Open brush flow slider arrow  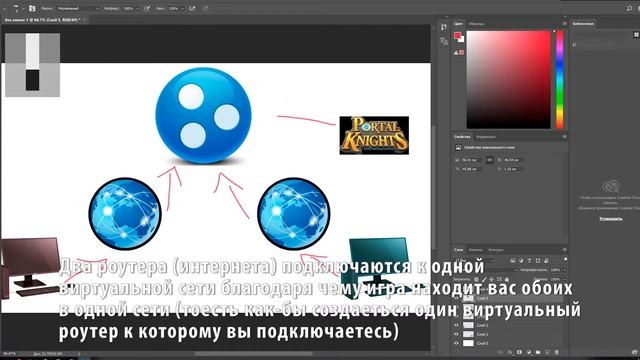(182, 8)
